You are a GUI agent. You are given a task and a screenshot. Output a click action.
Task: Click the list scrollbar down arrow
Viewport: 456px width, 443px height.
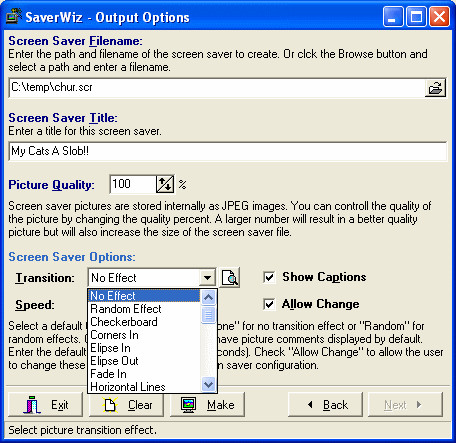pos(209,385)
